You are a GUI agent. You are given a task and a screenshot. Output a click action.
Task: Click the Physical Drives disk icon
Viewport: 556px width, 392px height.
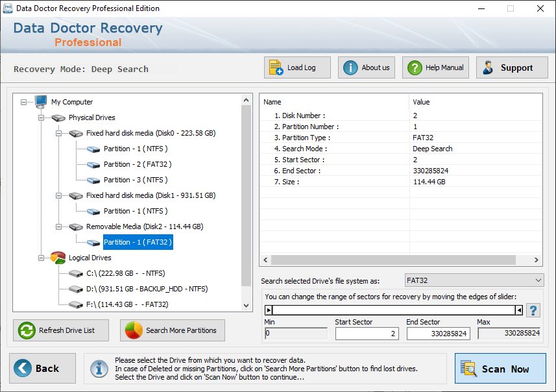58,117
